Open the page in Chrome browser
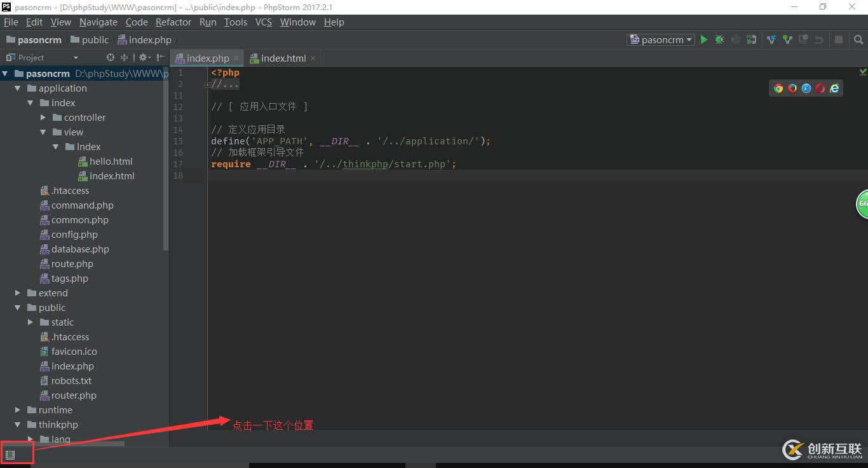This screenshot has height=468, width=868. tap(778, 88)
